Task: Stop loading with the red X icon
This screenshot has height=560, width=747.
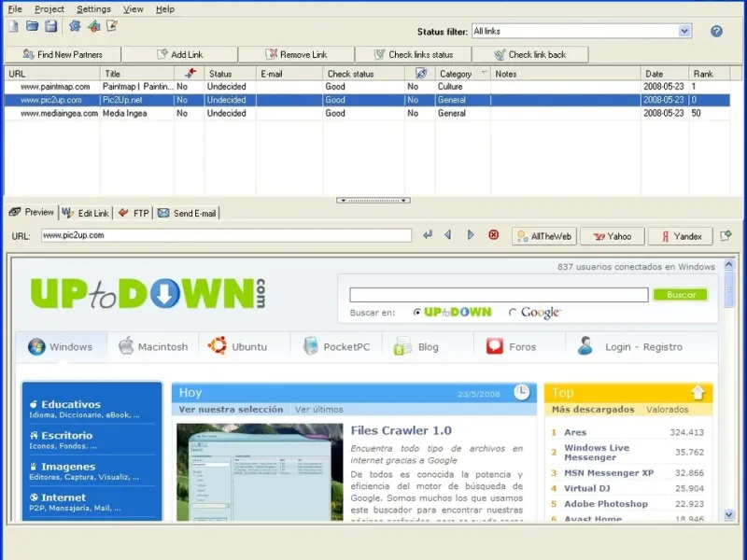Action: pos(494,235)
